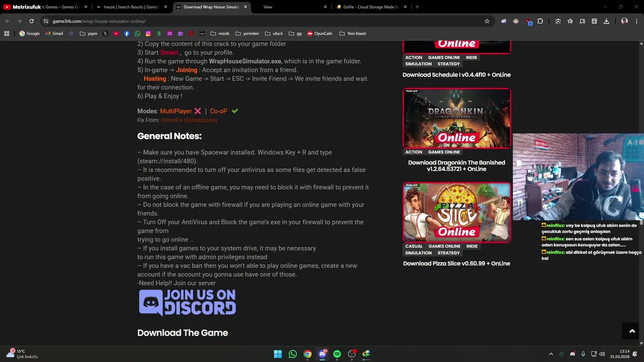Open the Yeni klasör bookmark folder
Screen dimensions: 644x362
pyautogui.click(x=353, y=34)
